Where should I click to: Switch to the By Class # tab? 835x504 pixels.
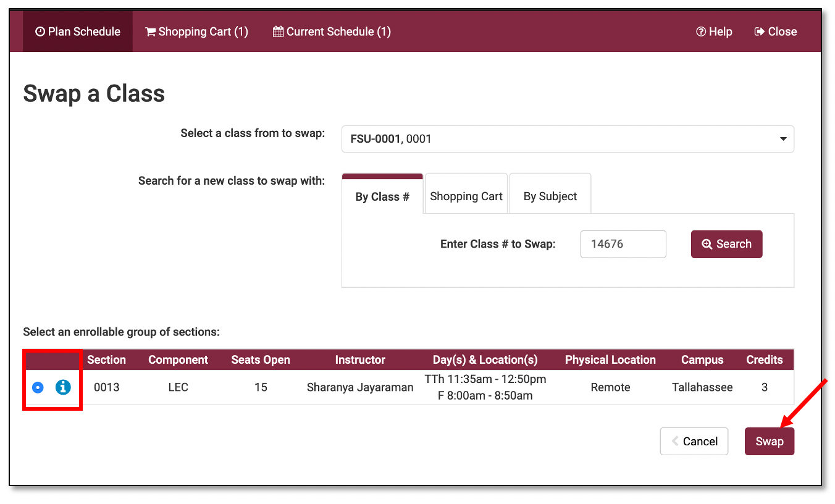click(x=382, y=196)
